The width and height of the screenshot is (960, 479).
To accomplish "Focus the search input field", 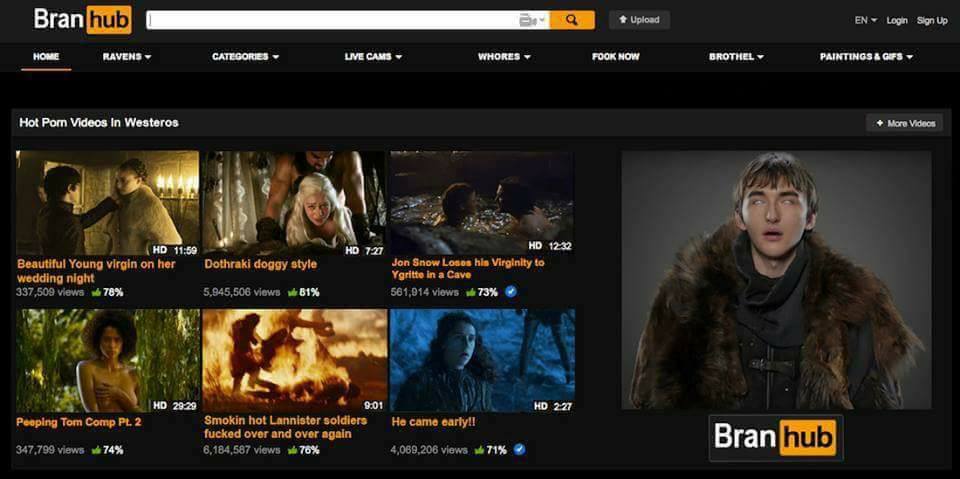I will 330,20.
